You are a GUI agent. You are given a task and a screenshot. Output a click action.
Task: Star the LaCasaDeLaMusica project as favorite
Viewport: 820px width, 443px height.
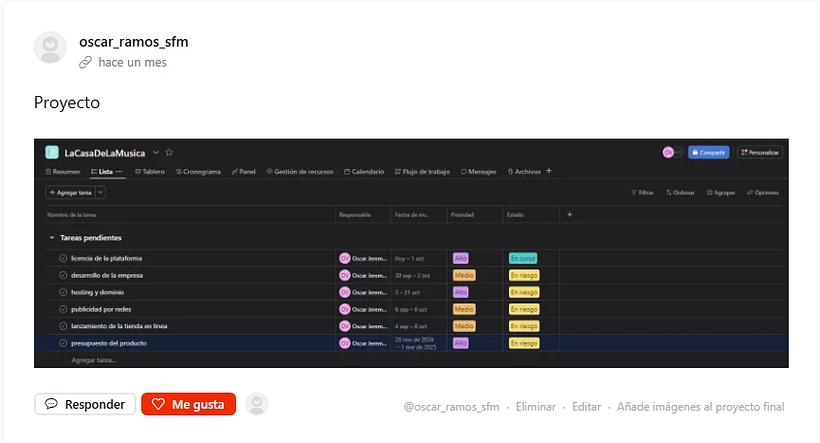[x=170, y=153]
